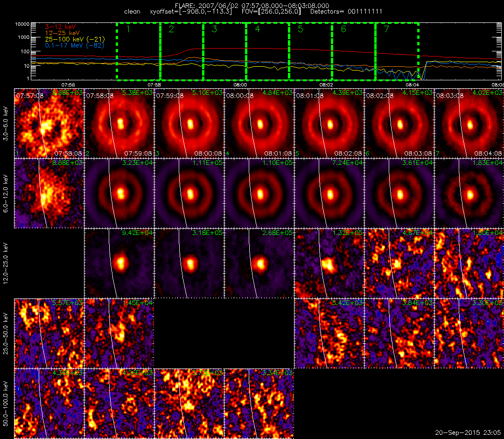Click the 07:58 time axis label
Screen dimensions: 504x439
154,85
